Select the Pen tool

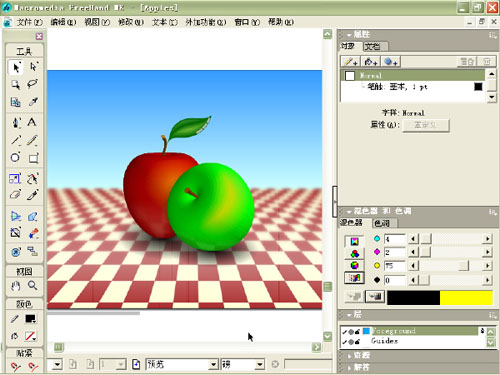click(16, 122)
